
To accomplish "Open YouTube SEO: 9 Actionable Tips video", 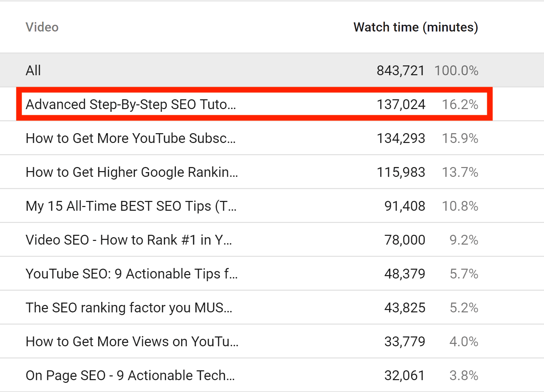I will (x=132, y=274).
